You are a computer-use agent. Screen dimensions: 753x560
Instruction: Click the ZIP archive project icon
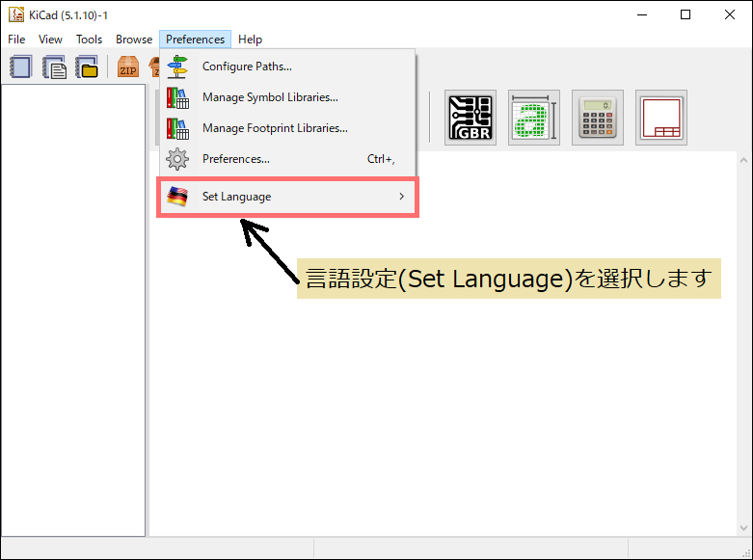point(127,67)
